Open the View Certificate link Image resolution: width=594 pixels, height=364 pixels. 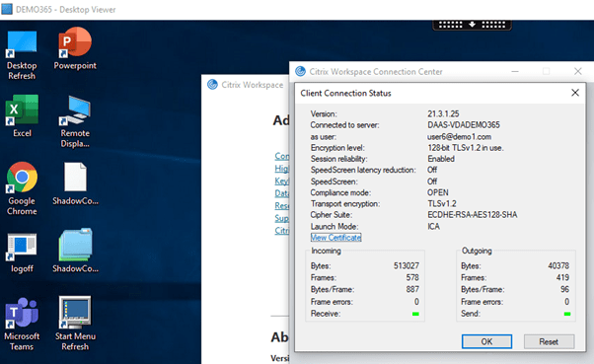tap(336, 238)
